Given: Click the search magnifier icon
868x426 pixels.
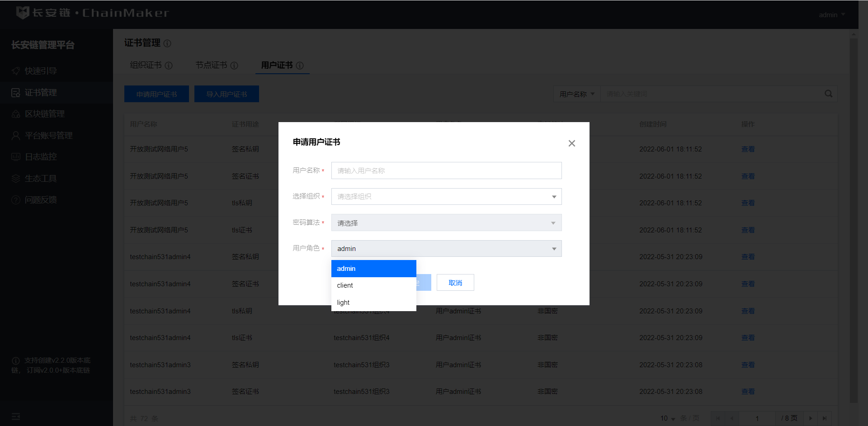Looking at the screenshot, I should (x=828, y=94).
